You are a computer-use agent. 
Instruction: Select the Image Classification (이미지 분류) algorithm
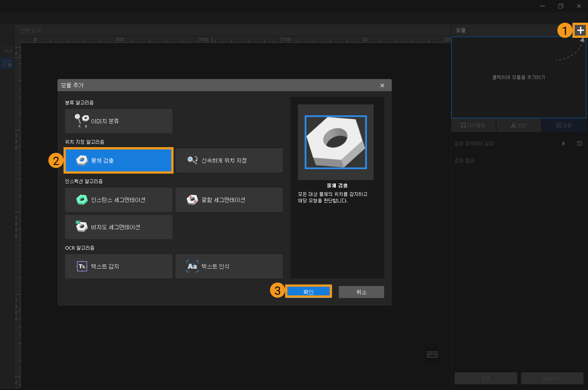coord(119,121)
